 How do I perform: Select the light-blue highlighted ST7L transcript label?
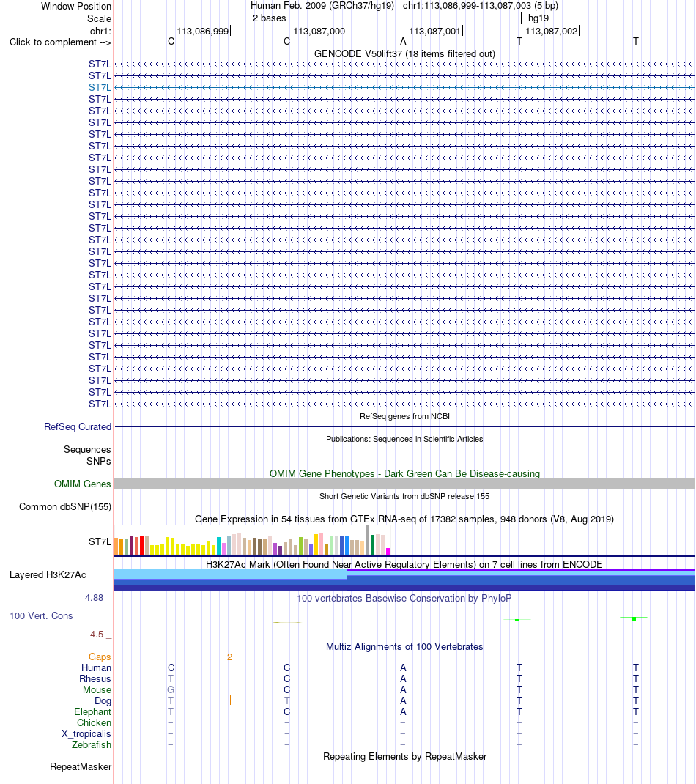pyautogui.click(x=100, y=87)
